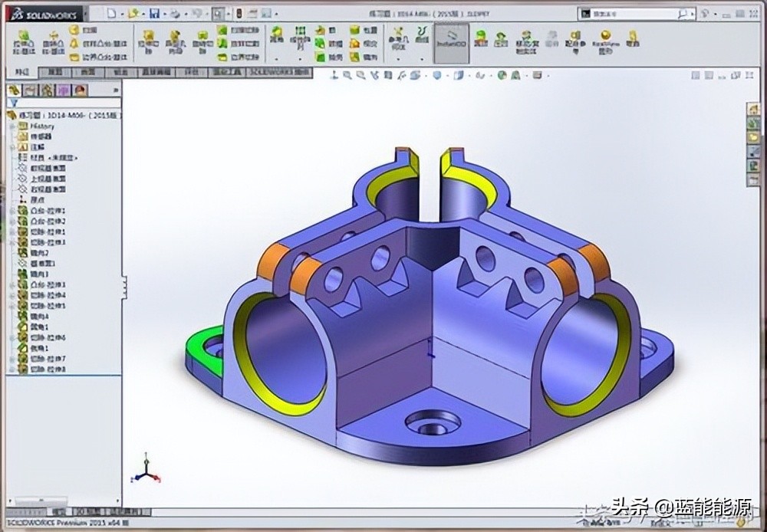Select the Shell feature tool
The image size is (767, 532).
pyautogui.click(x=320, y=57)
